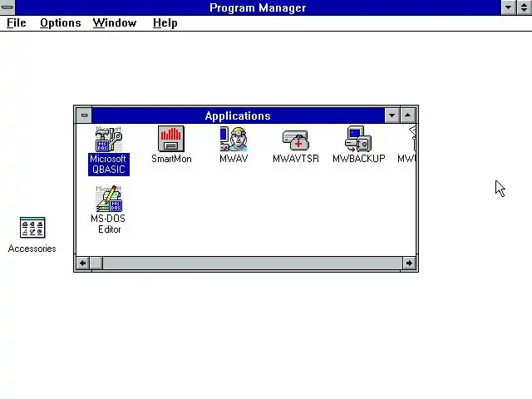Viewport: 532px width, 399px height.
Task: Select the Microsoft QBASIC program icon
Action: [x=109, y=139]
